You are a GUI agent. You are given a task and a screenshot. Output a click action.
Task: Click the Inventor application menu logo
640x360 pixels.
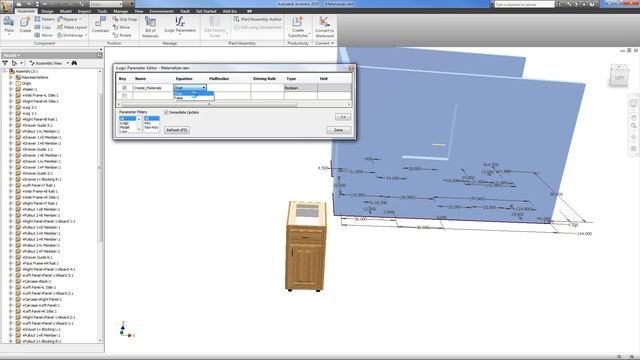point(7,7)
